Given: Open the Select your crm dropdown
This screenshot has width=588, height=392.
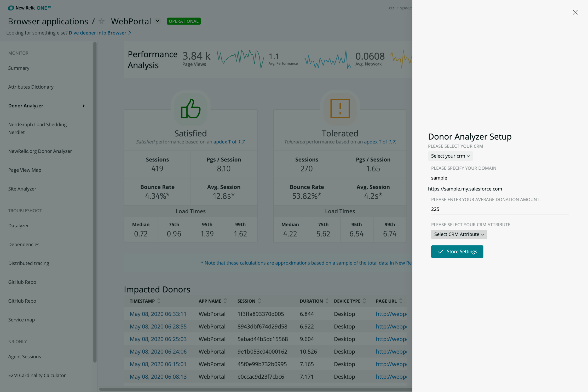Looking at the screenshot, I should pos(450,156).
